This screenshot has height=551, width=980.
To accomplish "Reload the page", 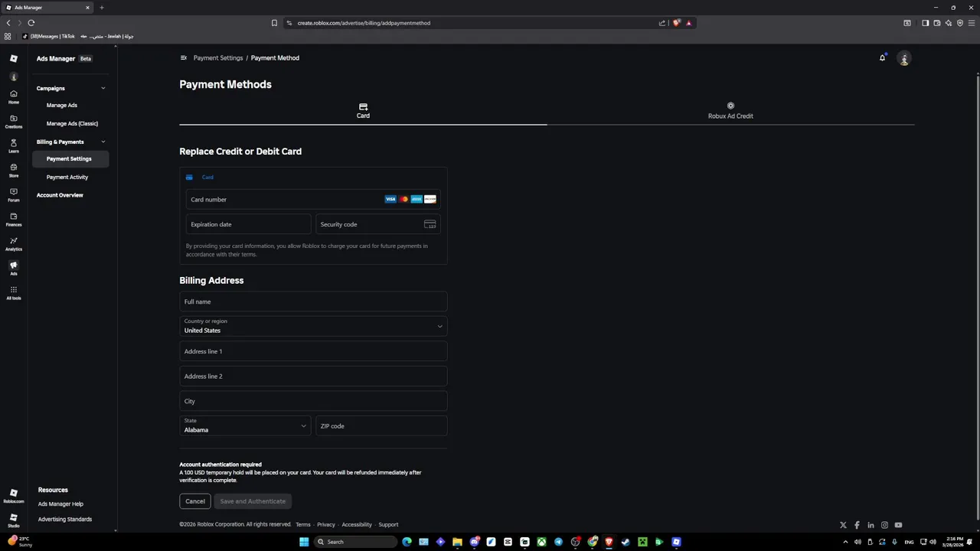I will 31,23.
